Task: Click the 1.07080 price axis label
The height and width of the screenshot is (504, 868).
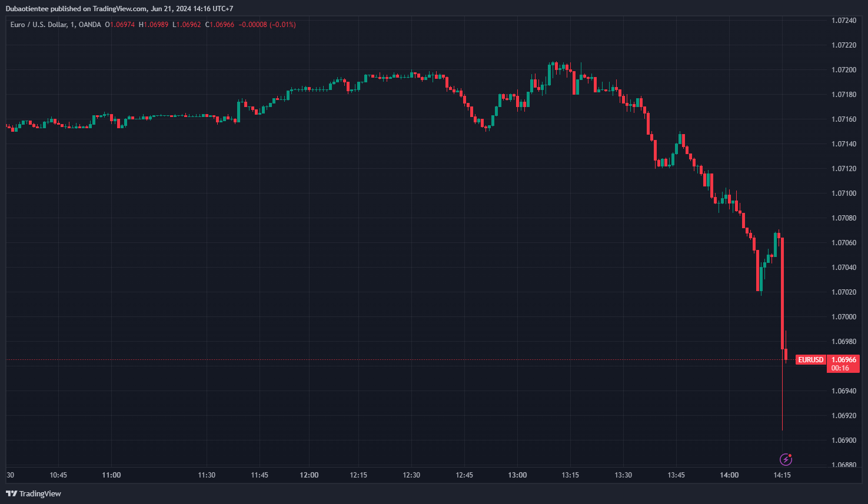Action: pyautogui.click(x=843, y=218)
